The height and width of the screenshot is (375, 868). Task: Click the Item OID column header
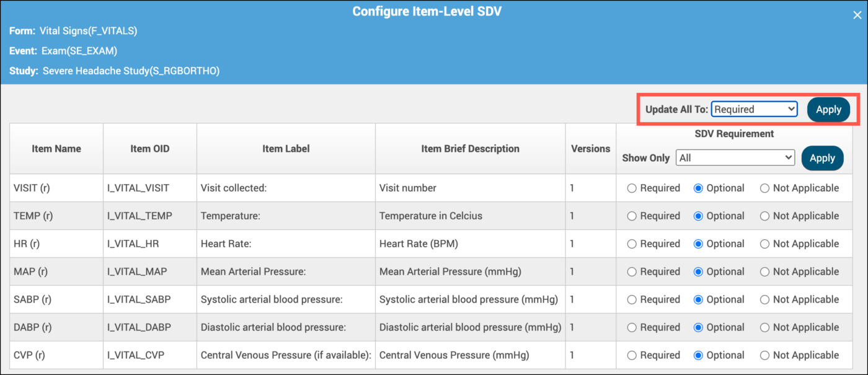tap(149, 148)
